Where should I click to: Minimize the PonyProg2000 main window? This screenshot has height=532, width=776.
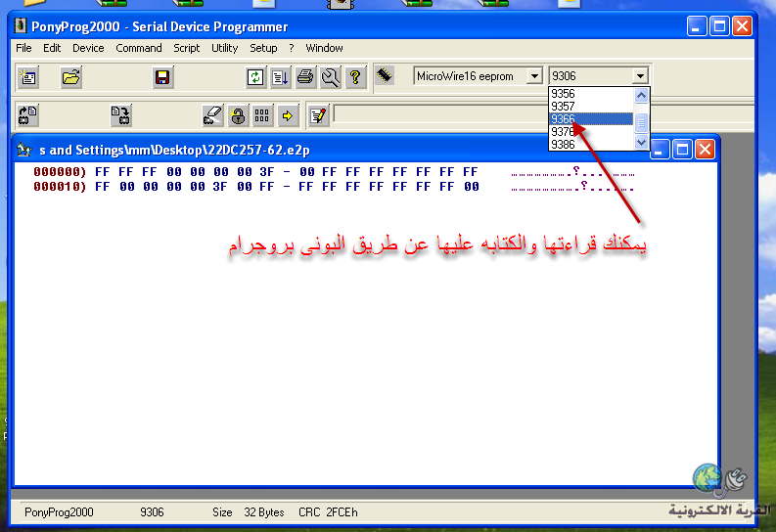tap(697, 25)
